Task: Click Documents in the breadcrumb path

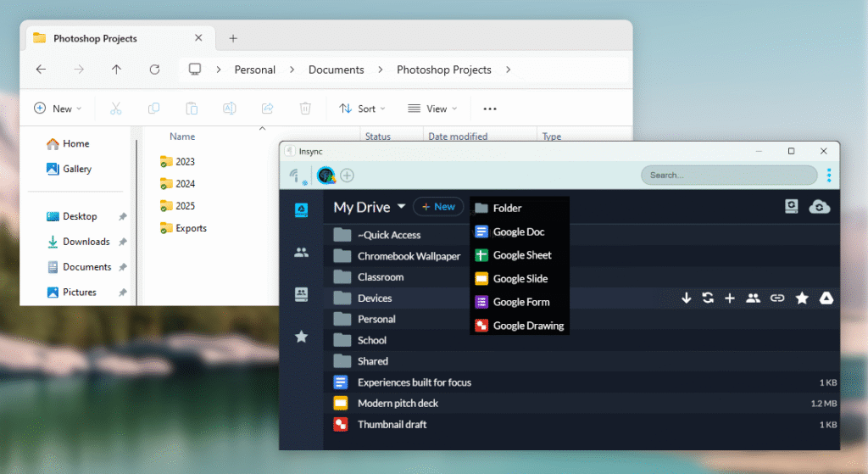Action: coord(336,70)
